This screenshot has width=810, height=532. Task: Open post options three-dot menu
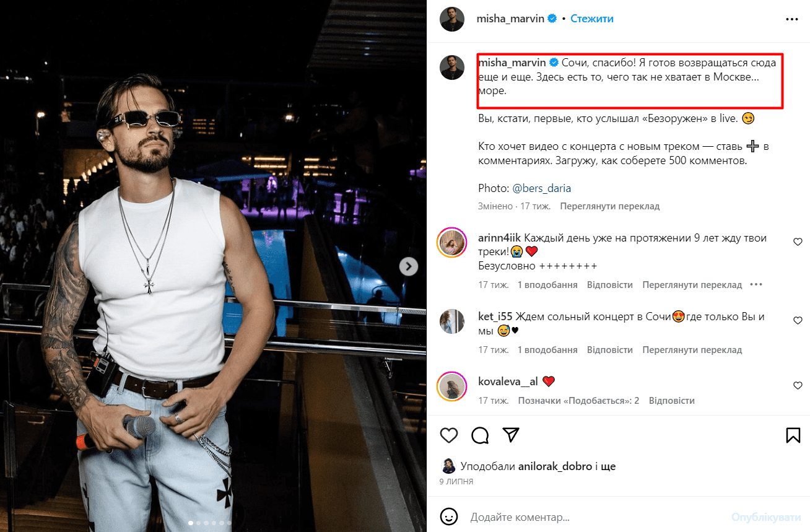792,19
